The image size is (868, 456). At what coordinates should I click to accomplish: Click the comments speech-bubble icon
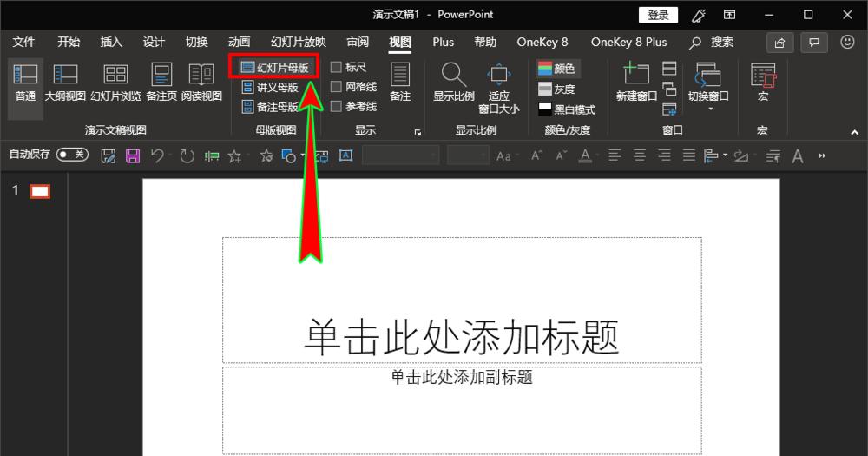coord(814,43)
